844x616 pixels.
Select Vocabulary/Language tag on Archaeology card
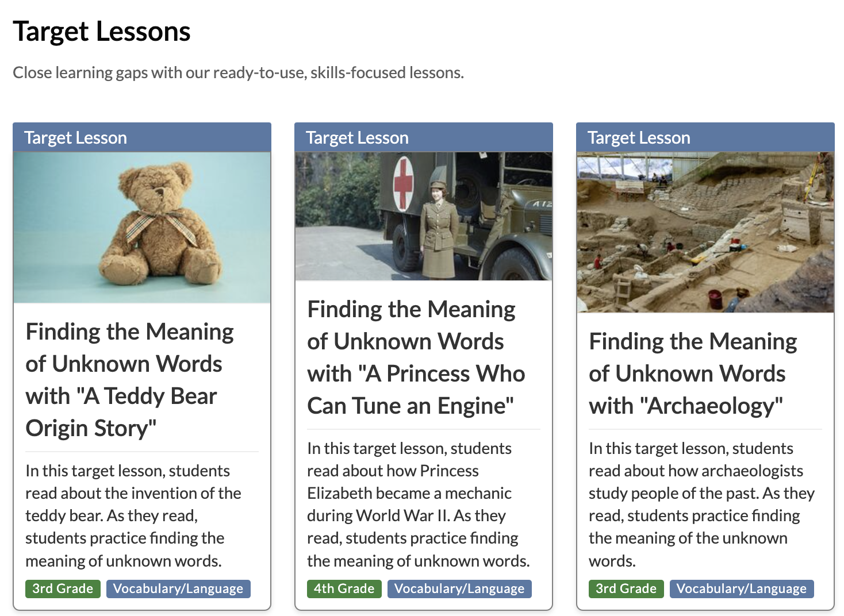(x=741, y=588)
